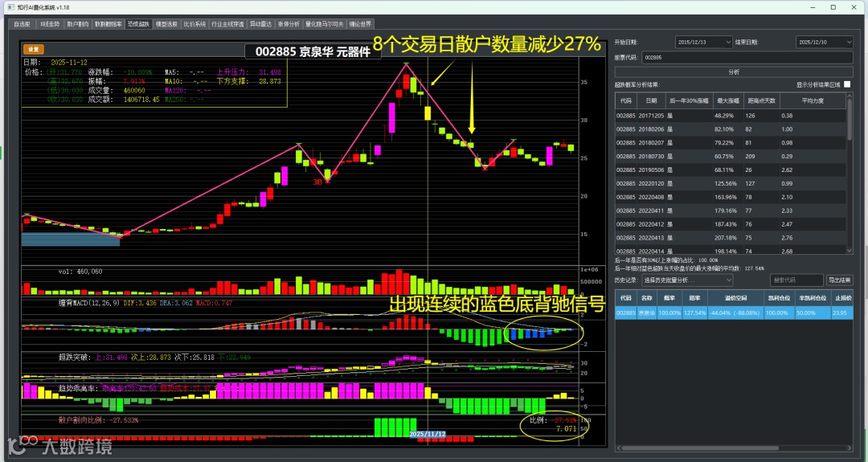Viewport: 868px width, 462px height.
Task: Click the 距高点天数 column header
Action: (762, 100)
